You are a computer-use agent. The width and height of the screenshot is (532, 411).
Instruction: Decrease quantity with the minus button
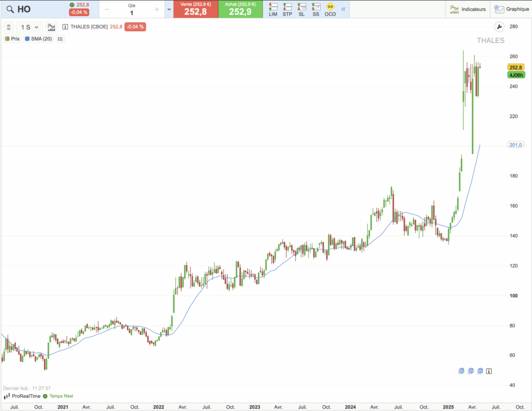[107, 9]
